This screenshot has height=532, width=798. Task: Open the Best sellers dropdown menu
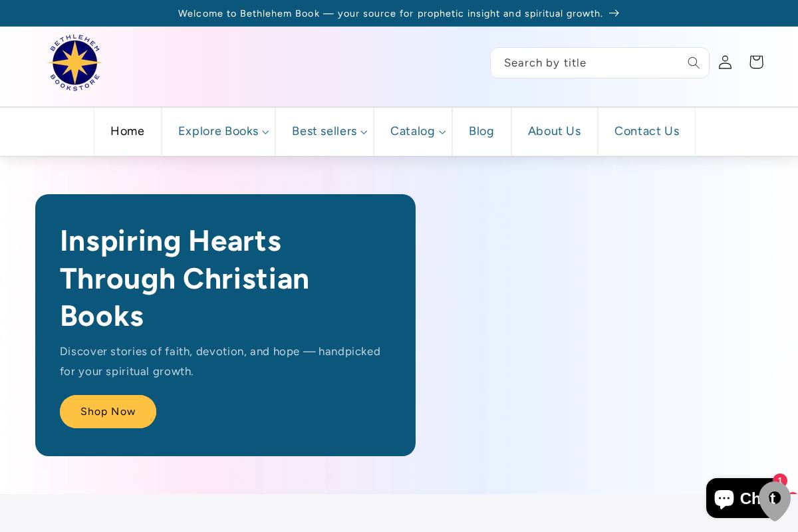pyautogui.click(x=325, y=131)
